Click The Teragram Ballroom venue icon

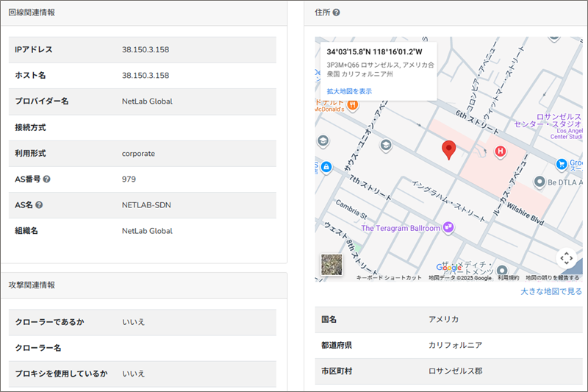tap(448, 228)
